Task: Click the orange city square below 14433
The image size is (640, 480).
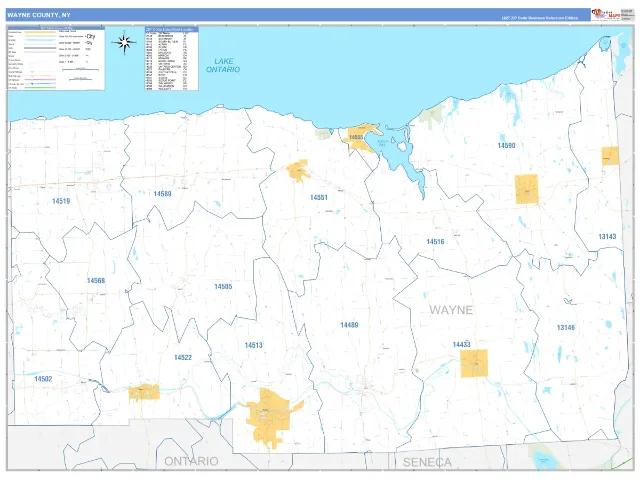Action: click(474, 363)
